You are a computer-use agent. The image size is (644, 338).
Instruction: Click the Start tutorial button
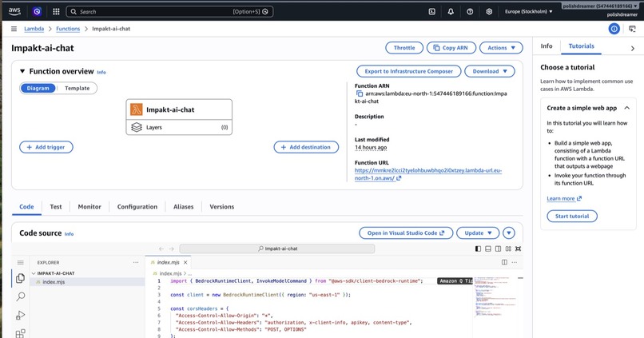pyautogui.click(x=572, y=216)
